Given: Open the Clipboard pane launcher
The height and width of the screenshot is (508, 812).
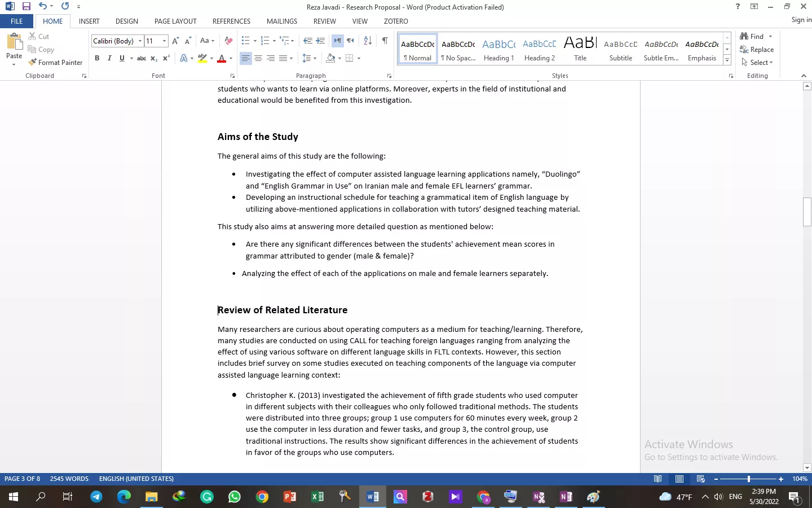Looking at the screenshot, I should 85,76.
